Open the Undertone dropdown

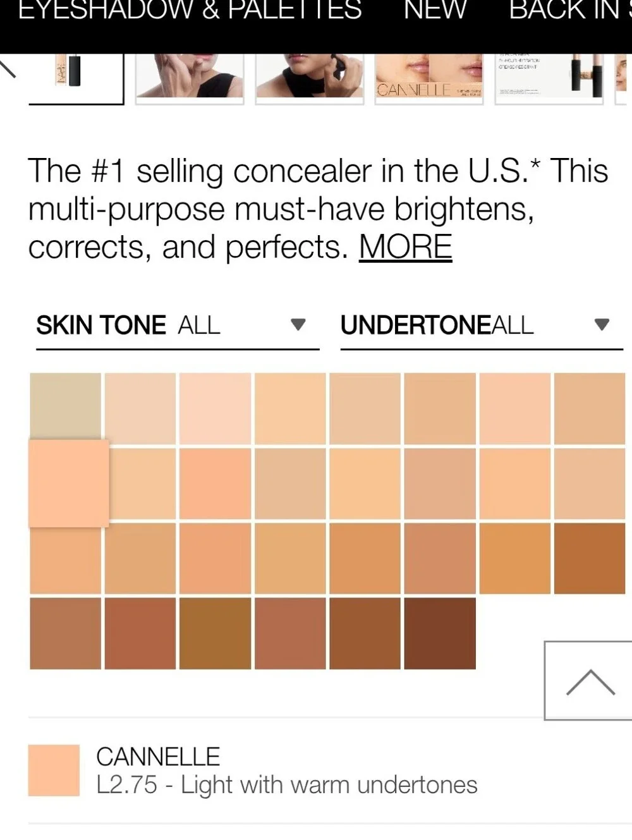point(482,326)
